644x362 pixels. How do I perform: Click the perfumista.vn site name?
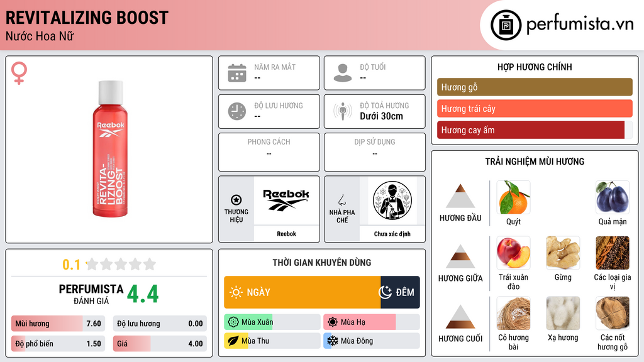(580, 24)
